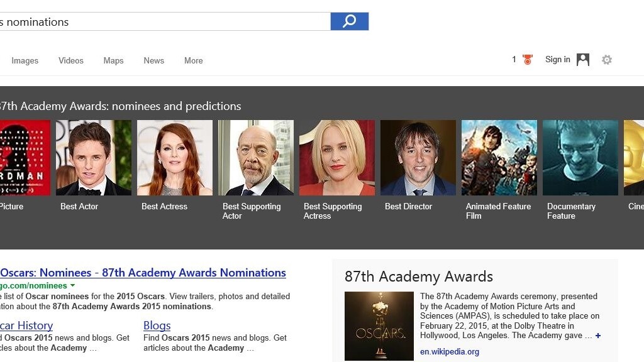Open the News tab
The image size is (644, 362).
pyautogui.click(x=153, y=61)
